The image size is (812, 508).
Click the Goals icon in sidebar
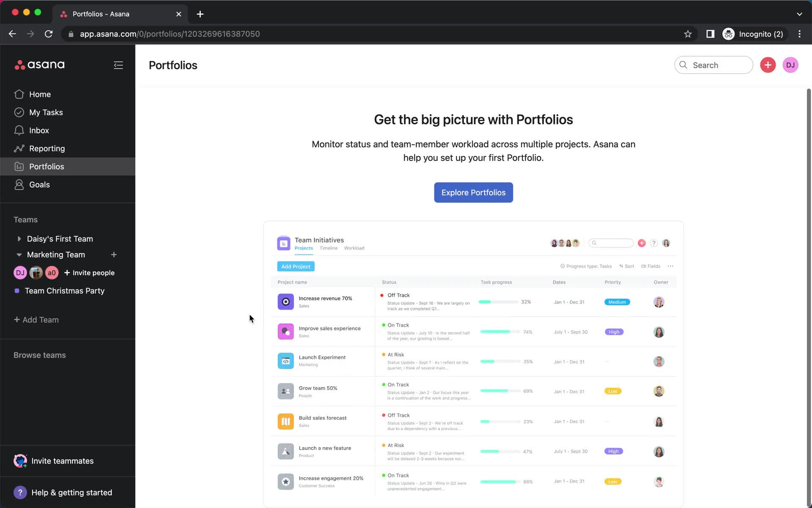(x=20, y=184)
